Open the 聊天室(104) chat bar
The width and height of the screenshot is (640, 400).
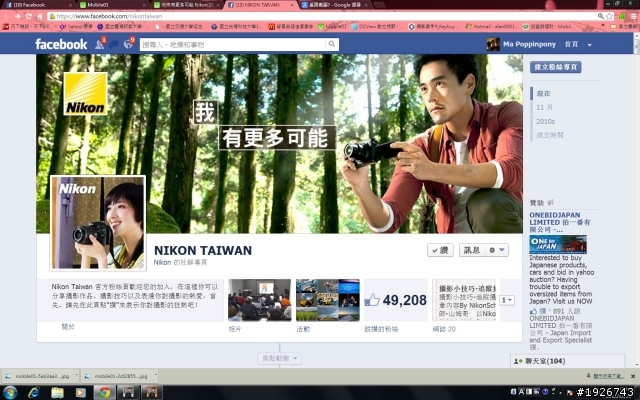pos(567,361)
